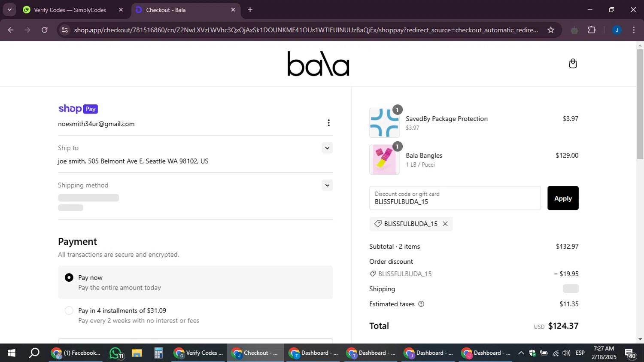View site information in the address bar
The width and height of the screenshot is (644, 362).
pos(65,30)
